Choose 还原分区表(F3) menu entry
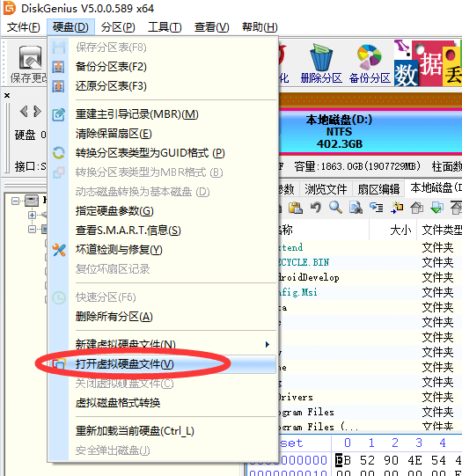Screen dimensions: 462x476 coord(163,86)
